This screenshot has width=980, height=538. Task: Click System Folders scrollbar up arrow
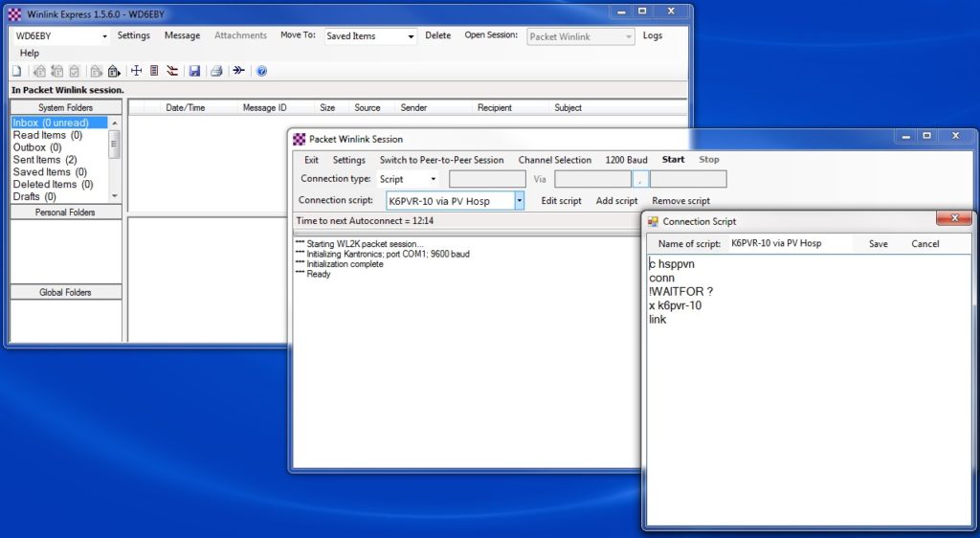pos(115,123)
